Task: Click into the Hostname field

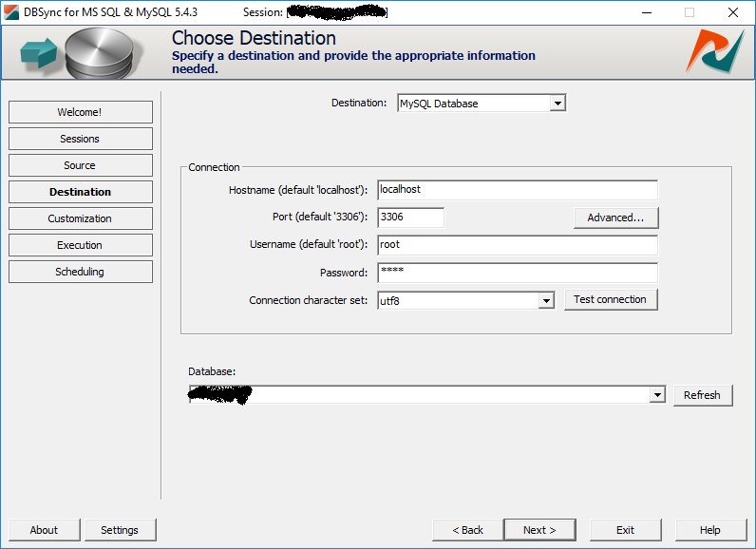Action: (x=517, y=190)
